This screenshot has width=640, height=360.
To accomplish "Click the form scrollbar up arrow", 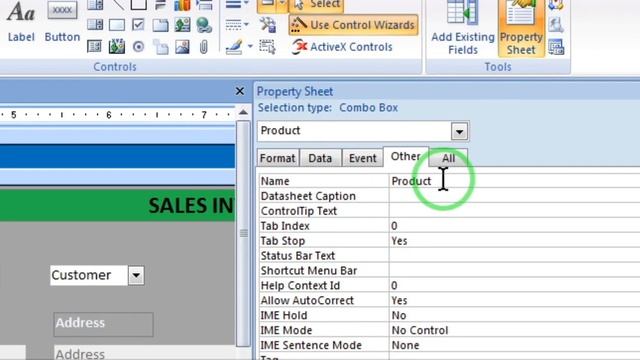I will coord(243,112).
